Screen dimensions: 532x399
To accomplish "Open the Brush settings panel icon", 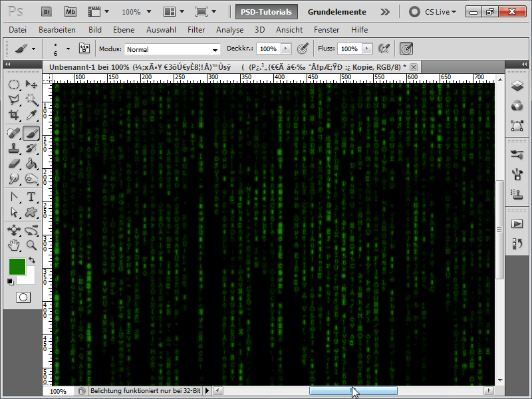I will (517, 155).
